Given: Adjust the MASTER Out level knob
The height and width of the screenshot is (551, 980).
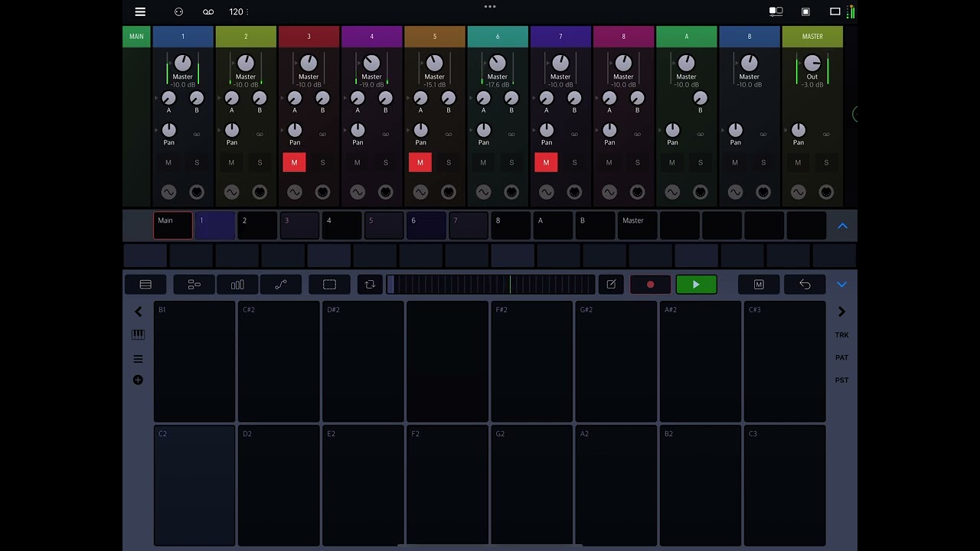Looking at the screenshot, I should [812, 63].
